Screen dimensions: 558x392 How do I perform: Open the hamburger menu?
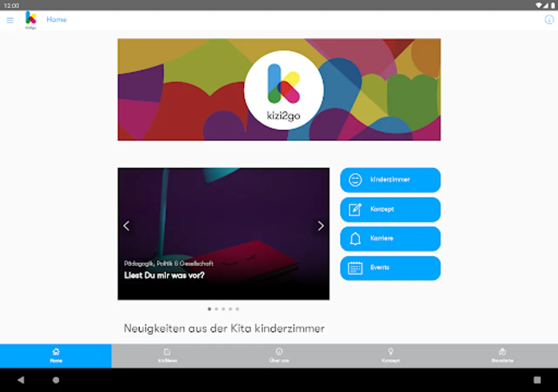click(x=10, y=20)
